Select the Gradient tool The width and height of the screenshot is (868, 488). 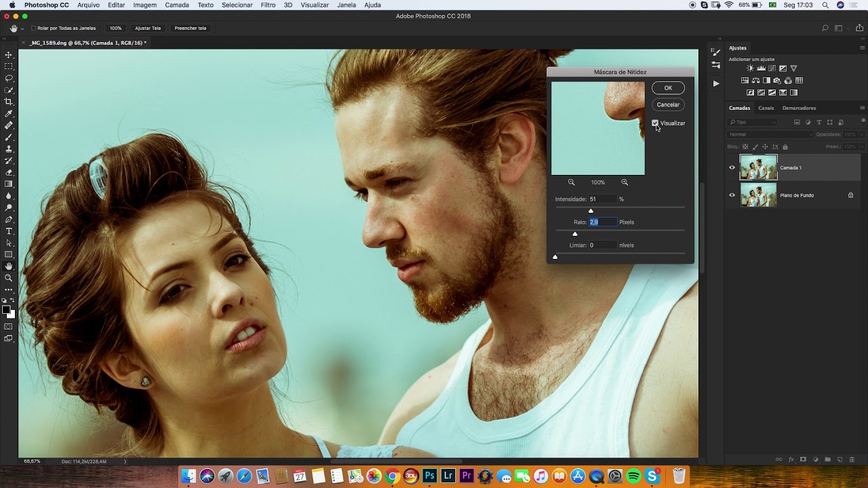(9, 184)
